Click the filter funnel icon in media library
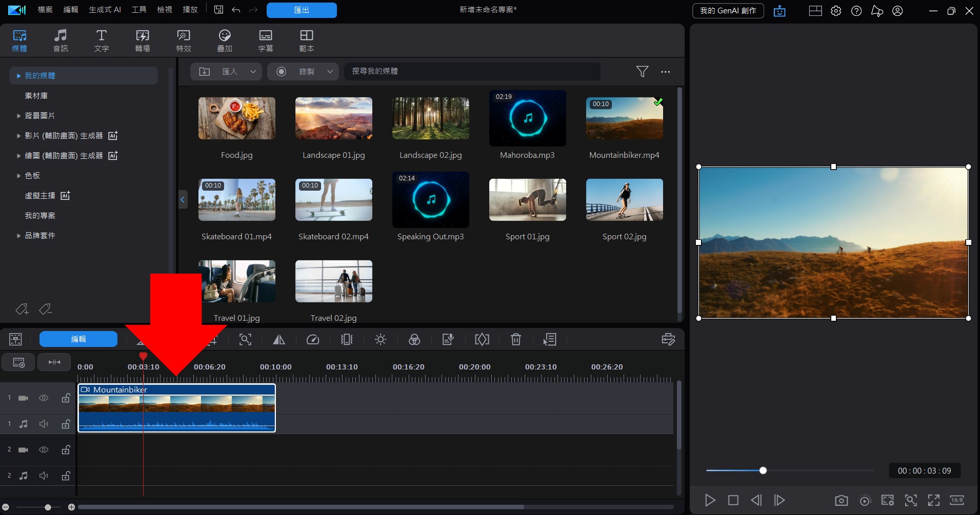This screenshot has height=515, width=980. click(x=642, y=72)
